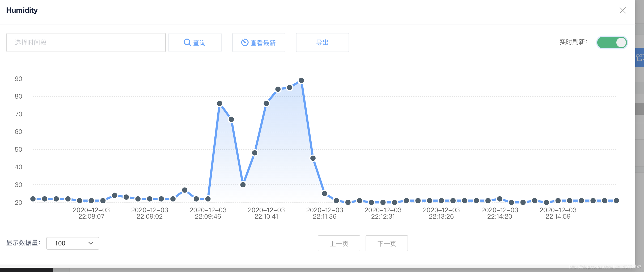Screen dimensions: 644x272
Task: Click the x-axis label 22:08:07
Action: (91, 213)
